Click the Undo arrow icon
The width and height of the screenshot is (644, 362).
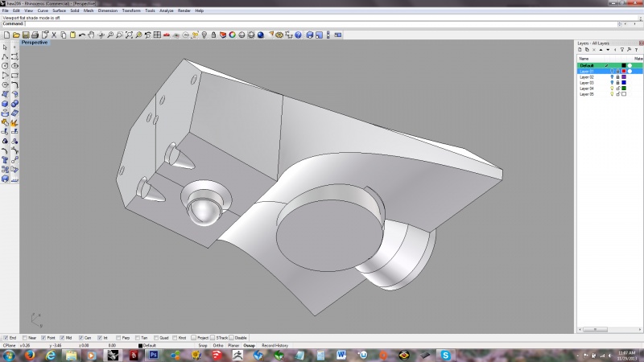(x=82, y=35)
